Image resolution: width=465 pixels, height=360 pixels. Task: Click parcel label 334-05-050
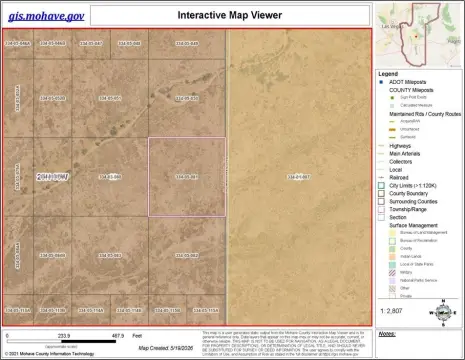click(x=187, y=98)
